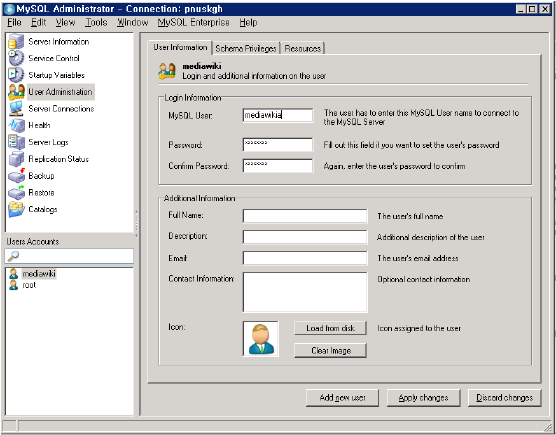Screen dimensions: 556x435
Task: Click the mediawiki user account icon
Action: (x=13, y=274)
